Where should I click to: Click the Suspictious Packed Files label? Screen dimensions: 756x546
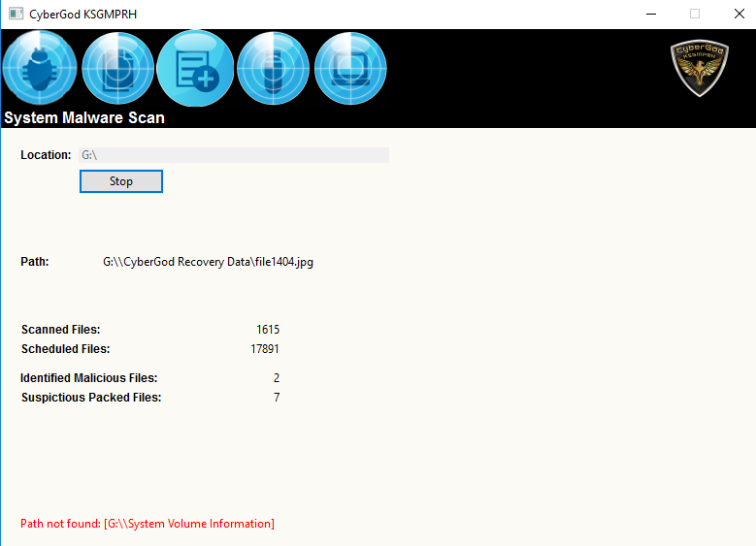coord(91,397)
